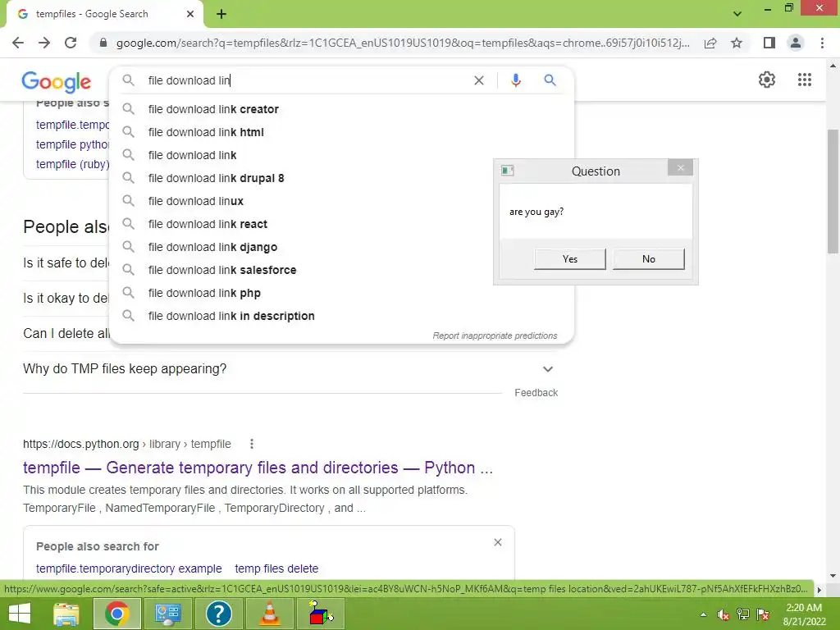Screen dimensions: 840x630
Task: Close the Question dialog
Action: [680, 168]
